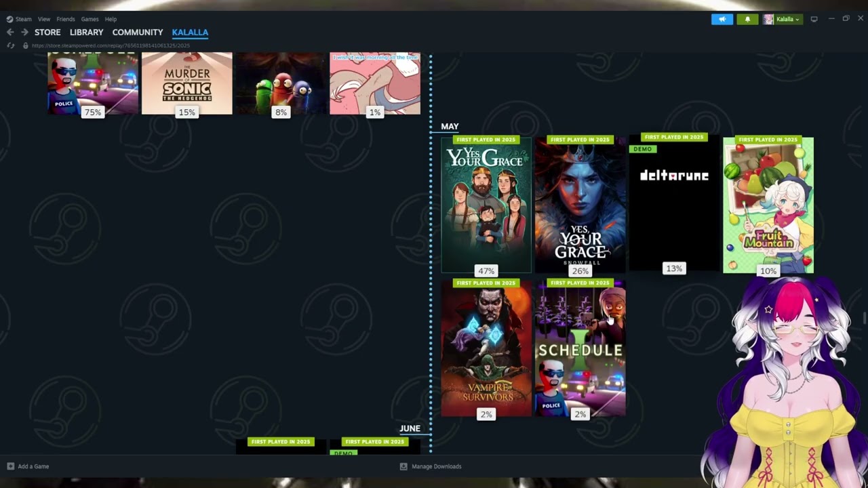Go to the LIBRARY tab

tap(87, 32)
